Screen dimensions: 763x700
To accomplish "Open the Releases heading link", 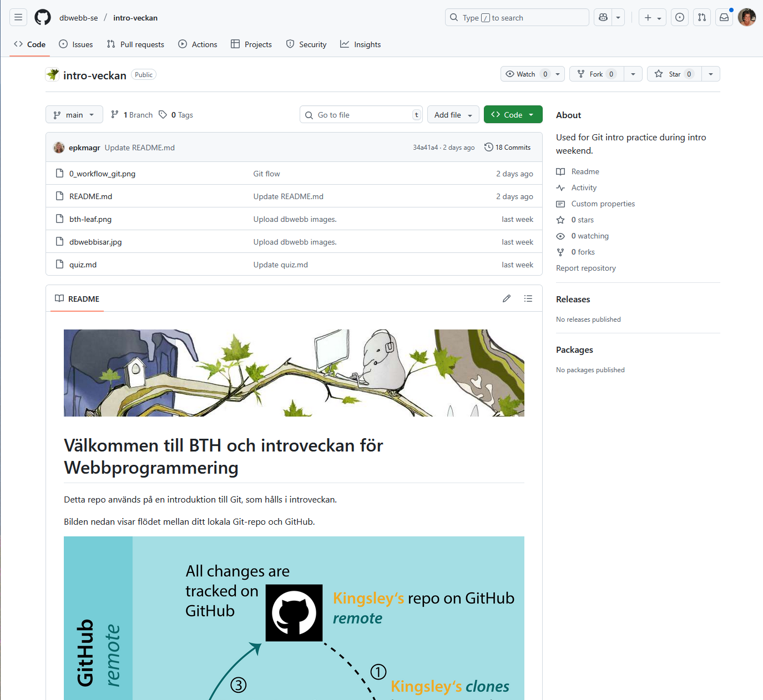I will coord(573,299).
